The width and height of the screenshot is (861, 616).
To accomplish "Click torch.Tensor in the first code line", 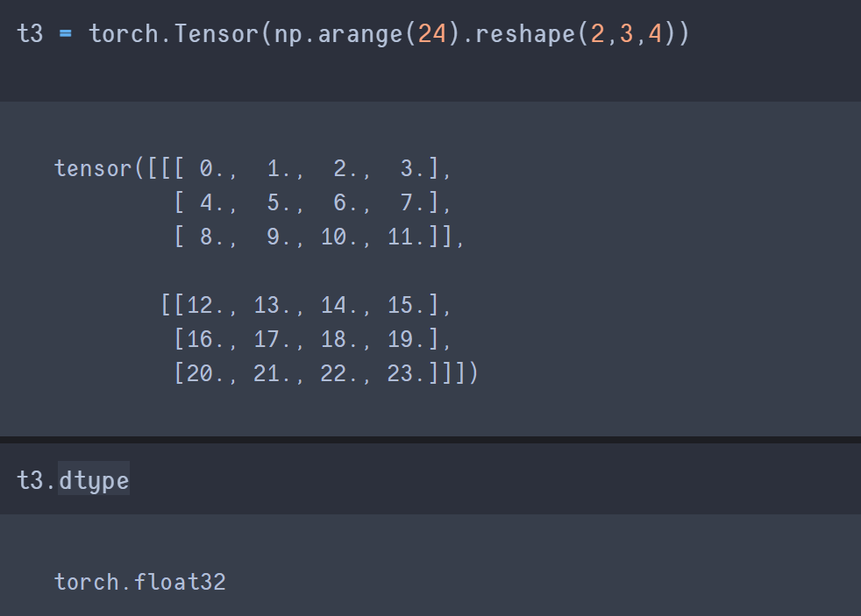I will point(173,34).
